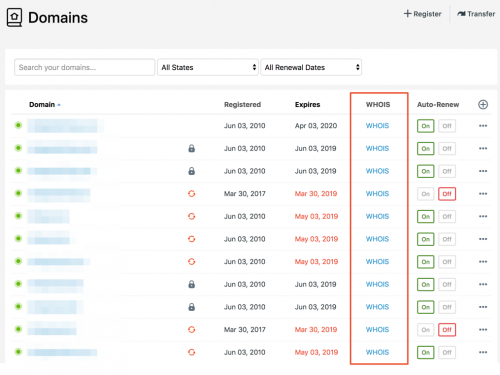Sort by the Registered column header

tap(242, 105)
